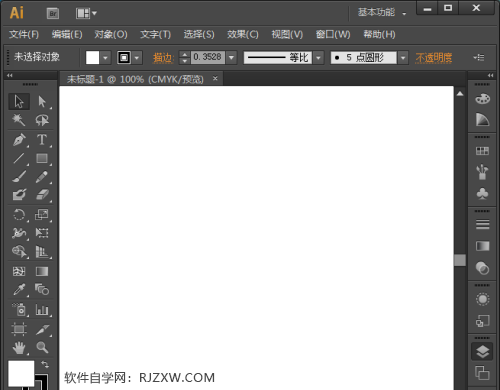Open the 文件(F) menu

(x=24, y=34)
